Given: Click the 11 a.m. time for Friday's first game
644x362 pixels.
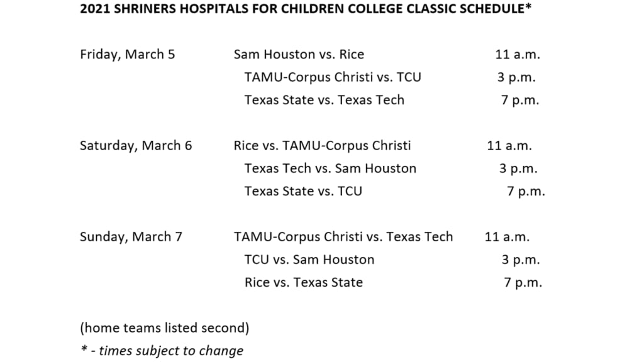Looking at the screenshot, I should click(518, 54).
